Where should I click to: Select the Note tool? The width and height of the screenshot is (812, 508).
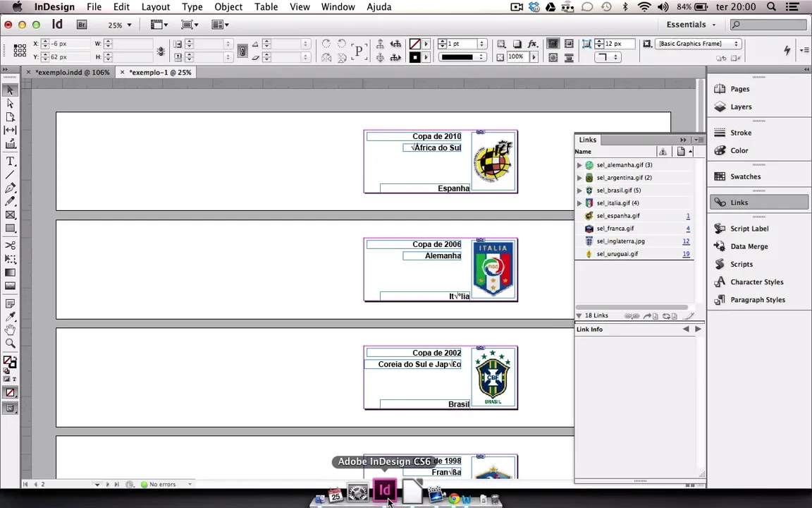point(10,303)
